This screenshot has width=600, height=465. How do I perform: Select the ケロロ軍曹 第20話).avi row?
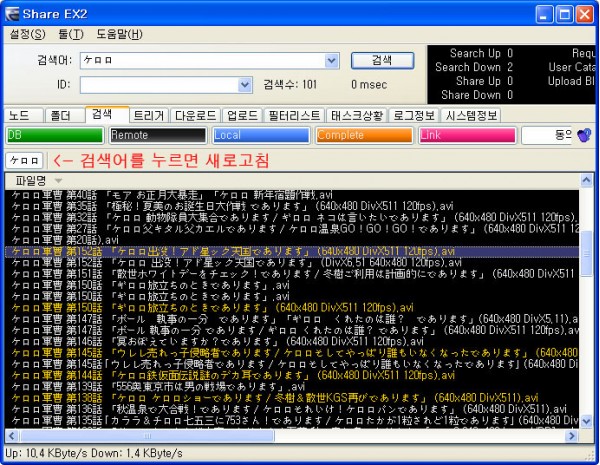292,240
